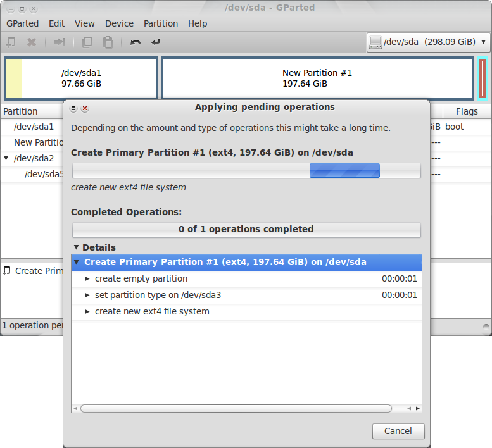Click the '1 operation pe' status bar text
This screenshot has width=492, height=448.
coord(32,325)
